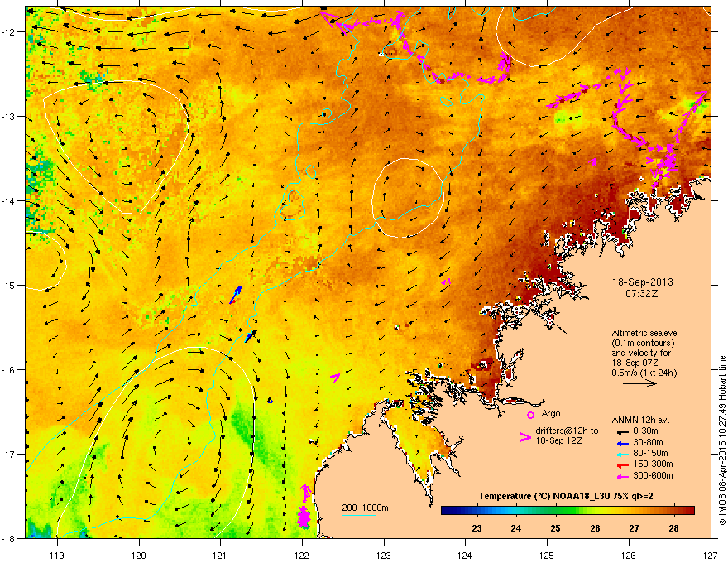
Task: Click the latitude axis label '-12'
Action: point(8,32)
